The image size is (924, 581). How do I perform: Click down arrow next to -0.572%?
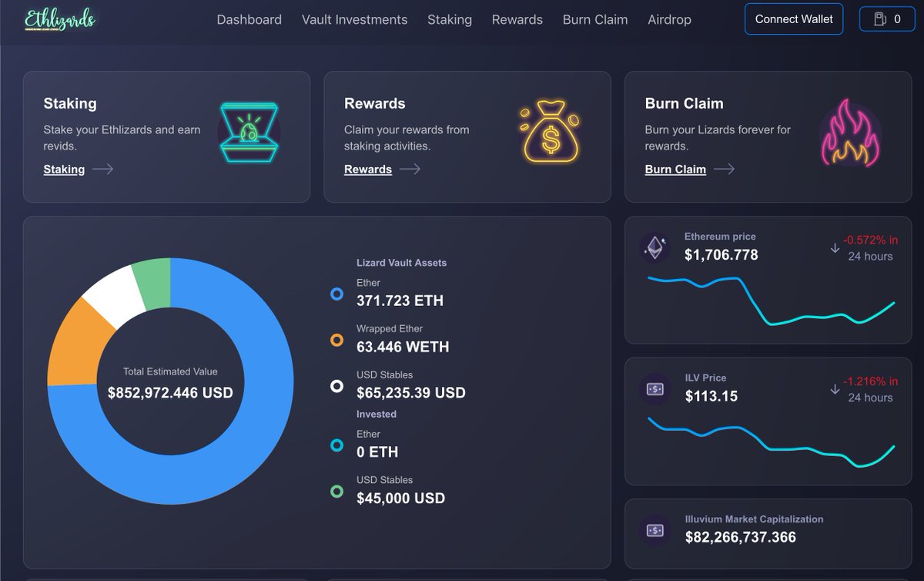pyautogui.click(x=835, y=248)
